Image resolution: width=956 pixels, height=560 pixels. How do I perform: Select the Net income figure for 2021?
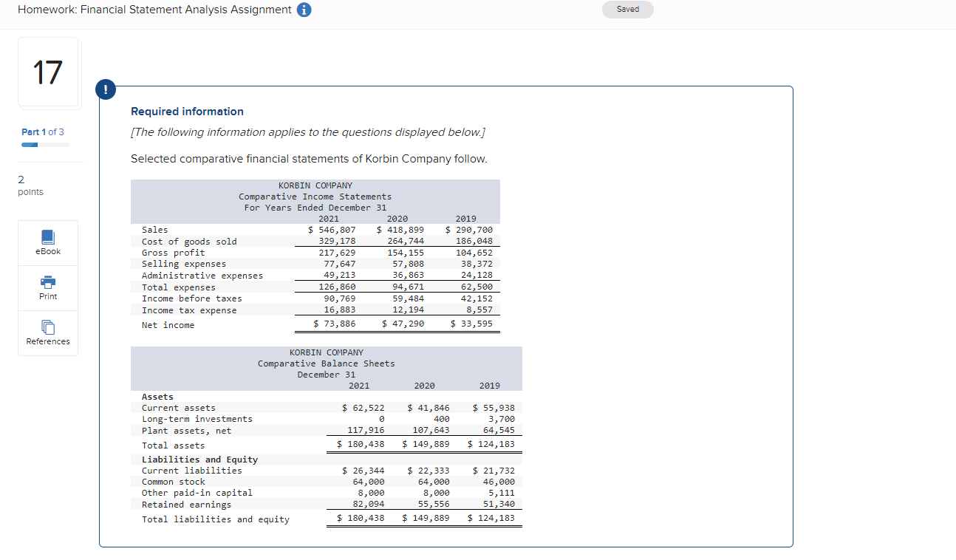click(336, 323)
